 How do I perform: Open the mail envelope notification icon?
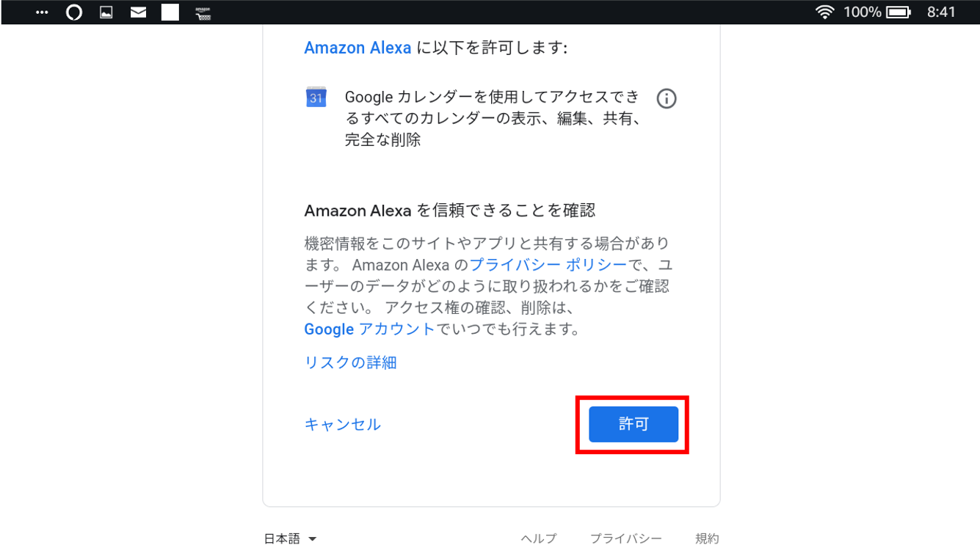(x=138, y=12)
